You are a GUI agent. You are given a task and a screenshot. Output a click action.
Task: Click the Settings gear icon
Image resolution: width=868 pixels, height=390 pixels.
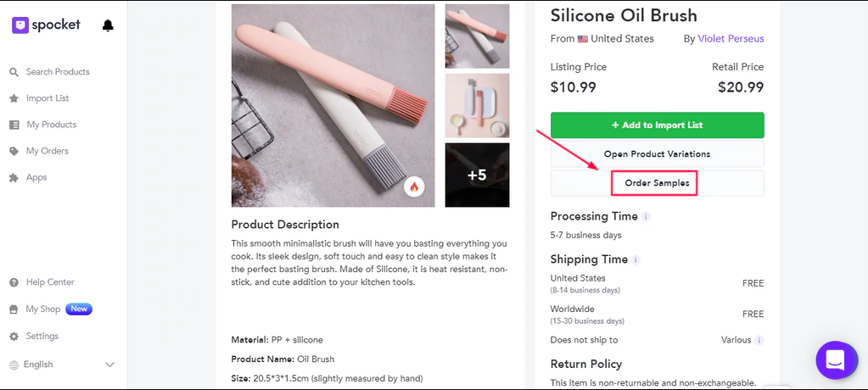(14, 336)
